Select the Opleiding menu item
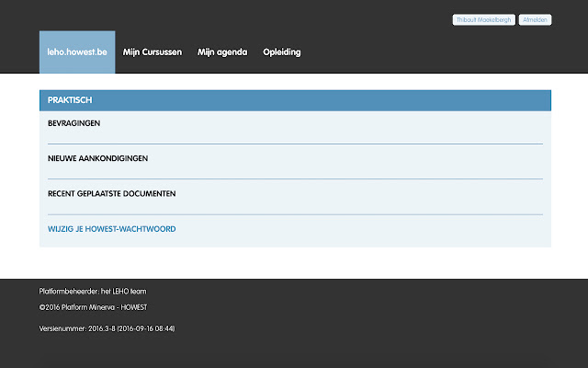Screen dimensions: 588x368 pos(282,52)
